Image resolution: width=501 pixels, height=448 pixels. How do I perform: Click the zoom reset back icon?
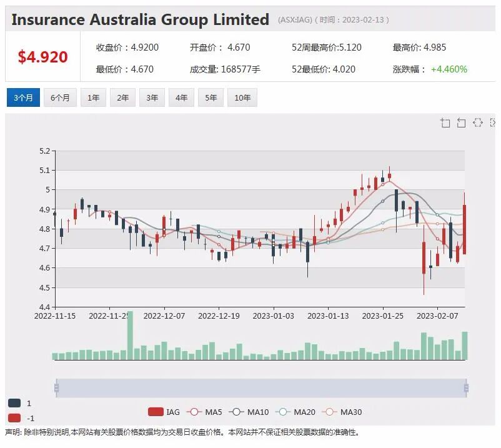click(x=461, y=122)
